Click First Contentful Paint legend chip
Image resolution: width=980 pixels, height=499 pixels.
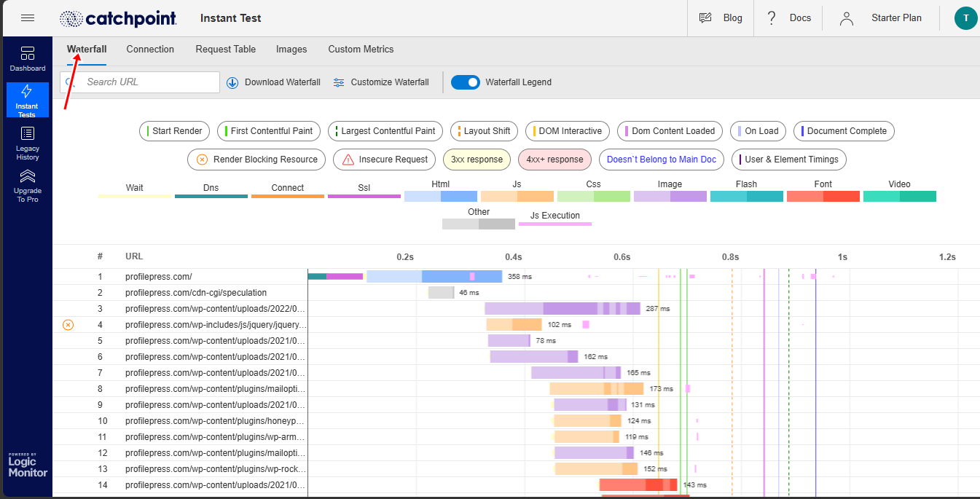click(x=269, y=131)
